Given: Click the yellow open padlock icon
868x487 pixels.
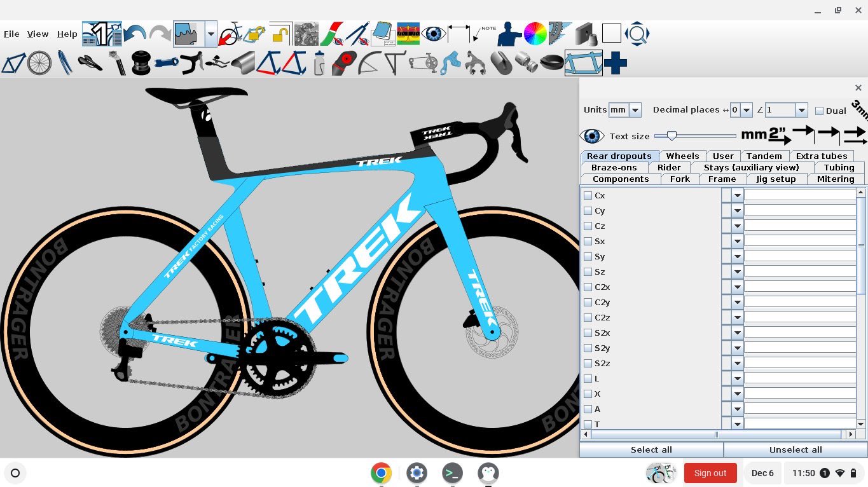Looking at the screenshot, I should pos(280,34).
